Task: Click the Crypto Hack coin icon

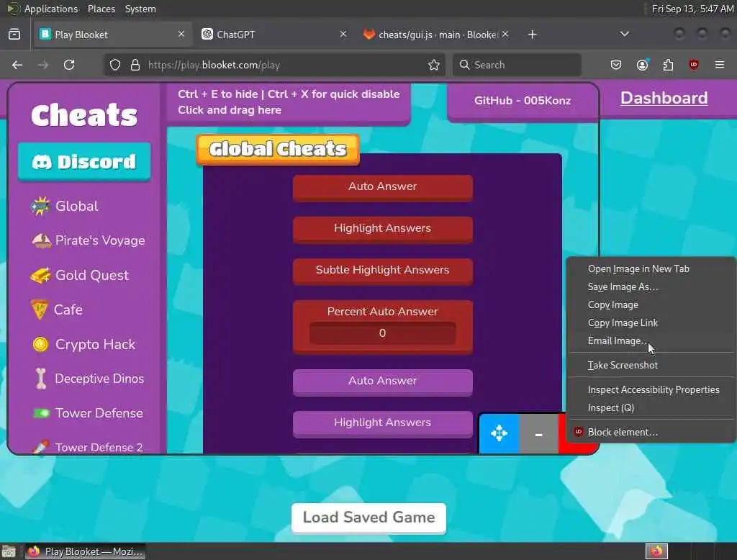Action: [x=40, y=344]
